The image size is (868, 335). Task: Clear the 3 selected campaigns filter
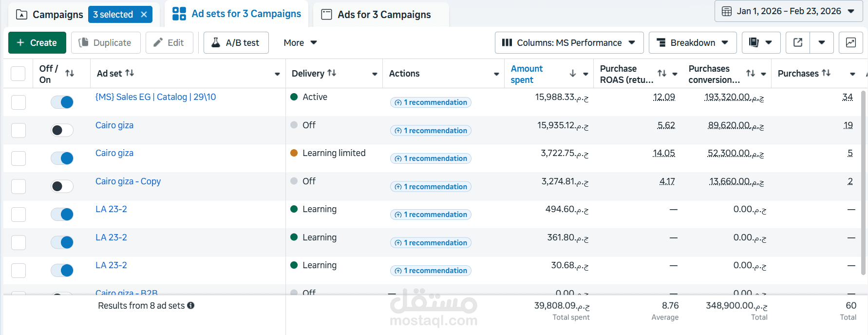(x=144, y=15)
